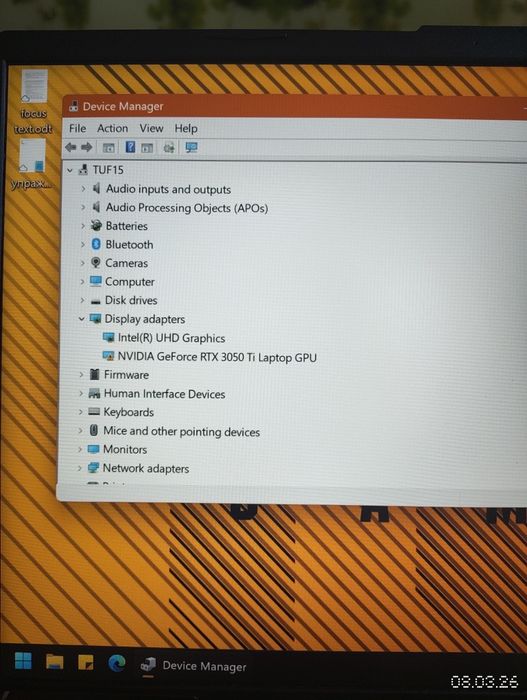Expand the Monitors node chevron
This screenshot has height=700, width=527.
coord(80,449)
